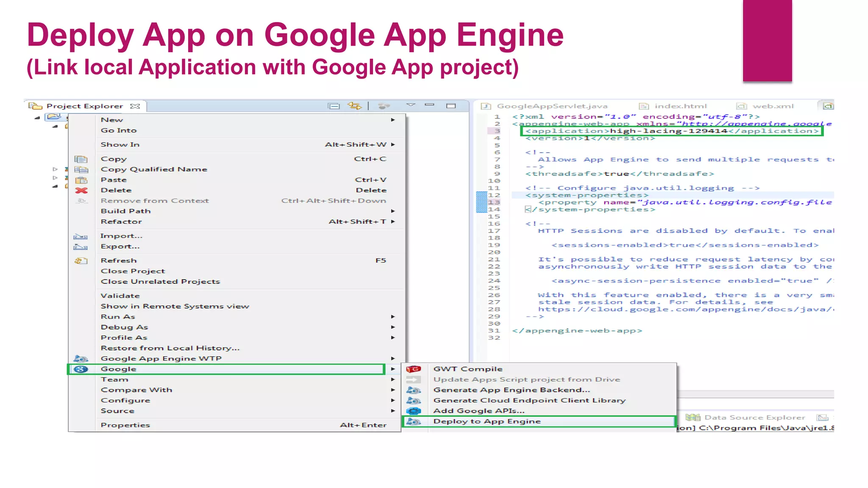Click the red Delete X icon

tap(81, 191)
